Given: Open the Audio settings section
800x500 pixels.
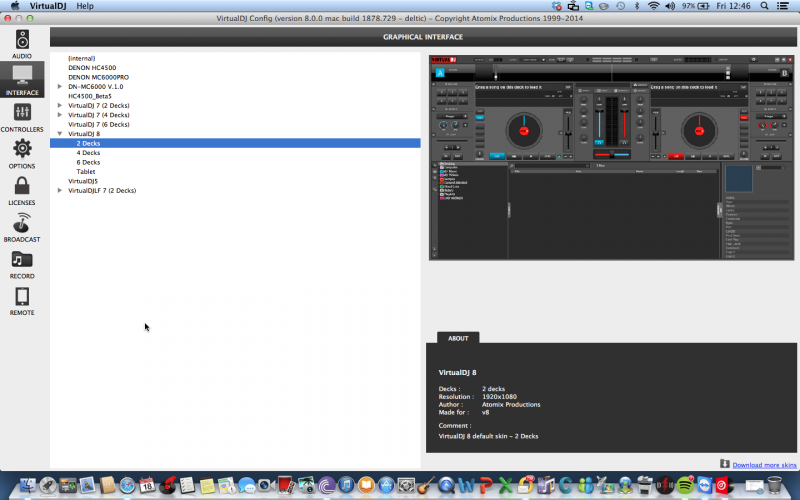Looking at the screenshot, I should [22, 44].
